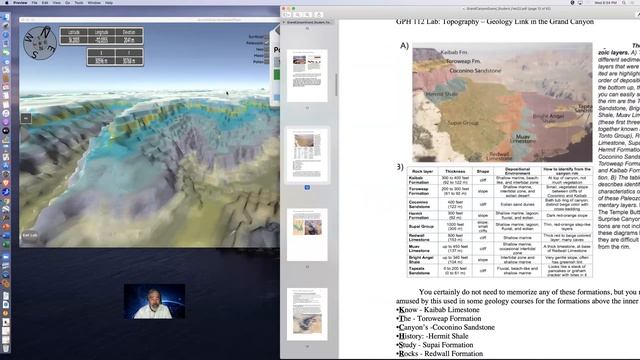This screenshot has width=640, height=360.
Task: Click the 'Redwall Limestone' label in the figure
Action: pos(499,156)
